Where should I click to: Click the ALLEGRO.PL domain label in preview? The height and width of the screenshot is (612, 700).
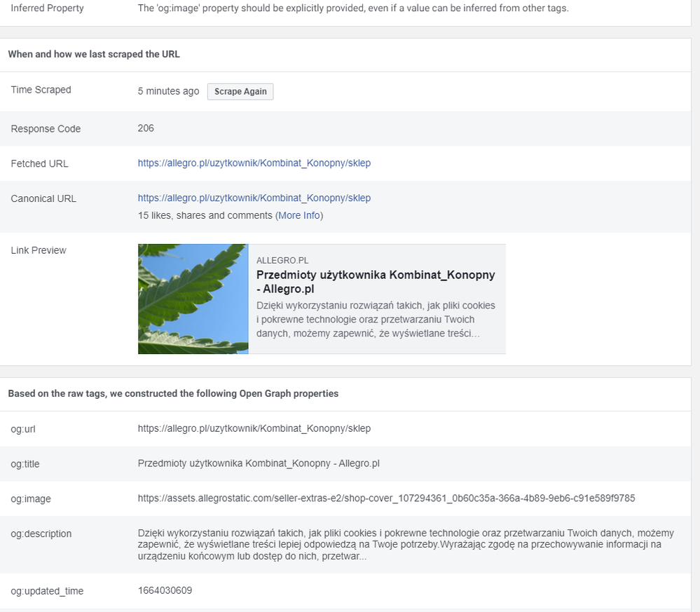(x=282, y=261)
